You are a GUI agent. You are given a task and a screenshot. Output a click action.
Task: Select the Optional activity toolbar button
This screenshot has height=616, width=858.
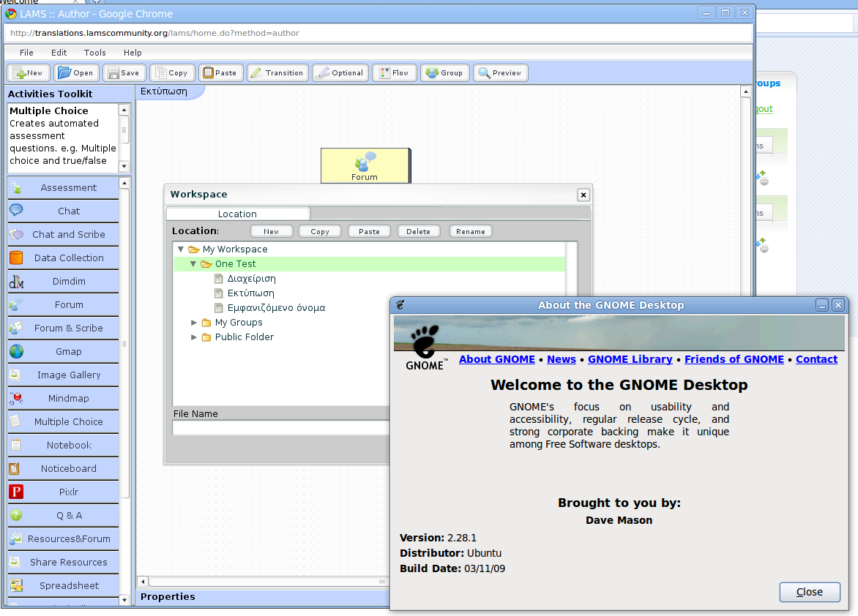[x=340, y=73]
